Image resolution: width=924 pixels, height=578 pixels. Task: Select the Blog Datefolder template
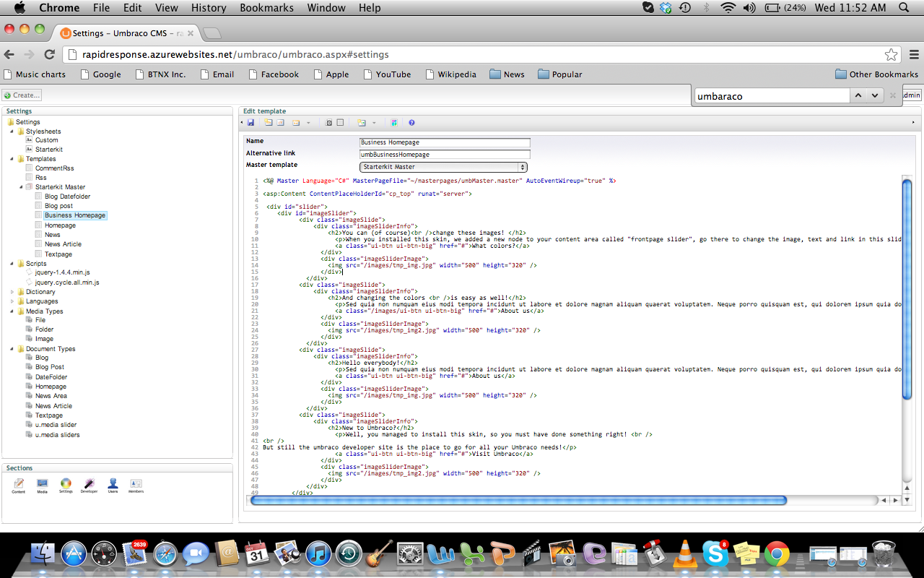point(67,197)
